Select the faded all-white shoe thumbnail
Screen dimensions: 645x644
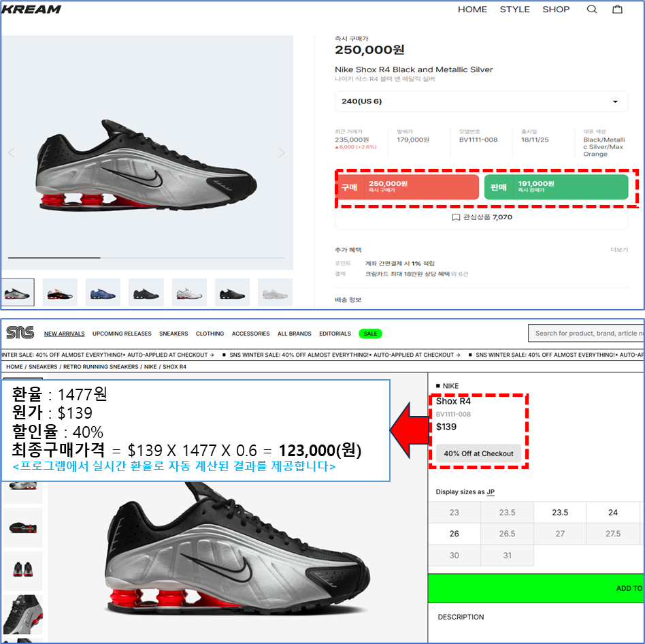275,292
